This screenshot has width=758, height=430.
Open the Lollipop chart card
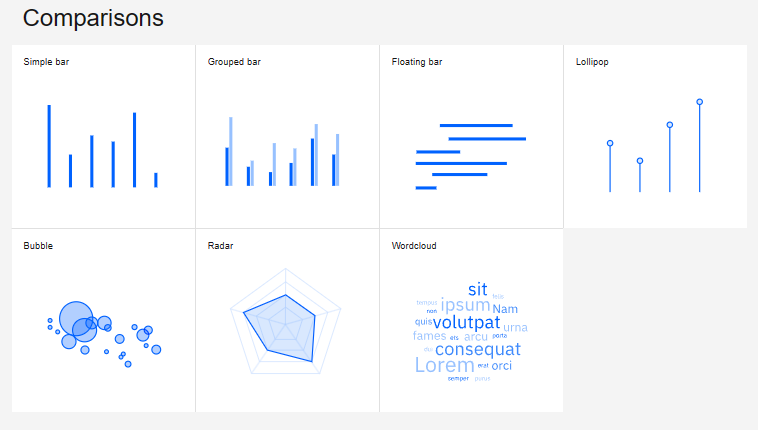[656, 136]
